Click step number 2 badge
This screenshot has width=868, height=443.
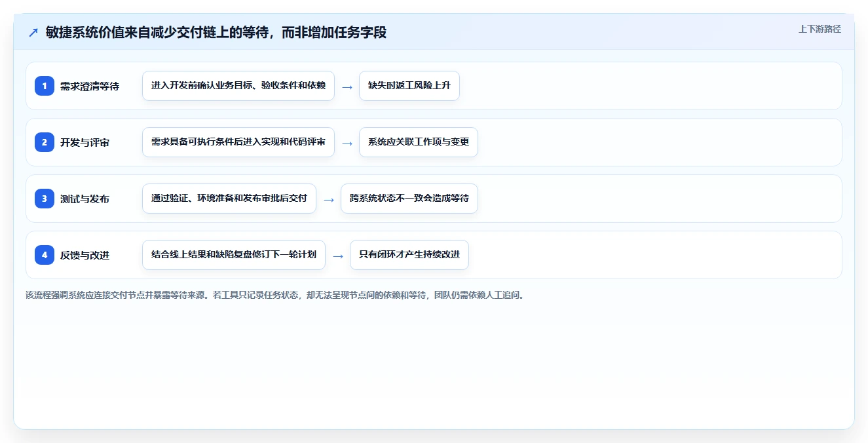pos(45,142)
